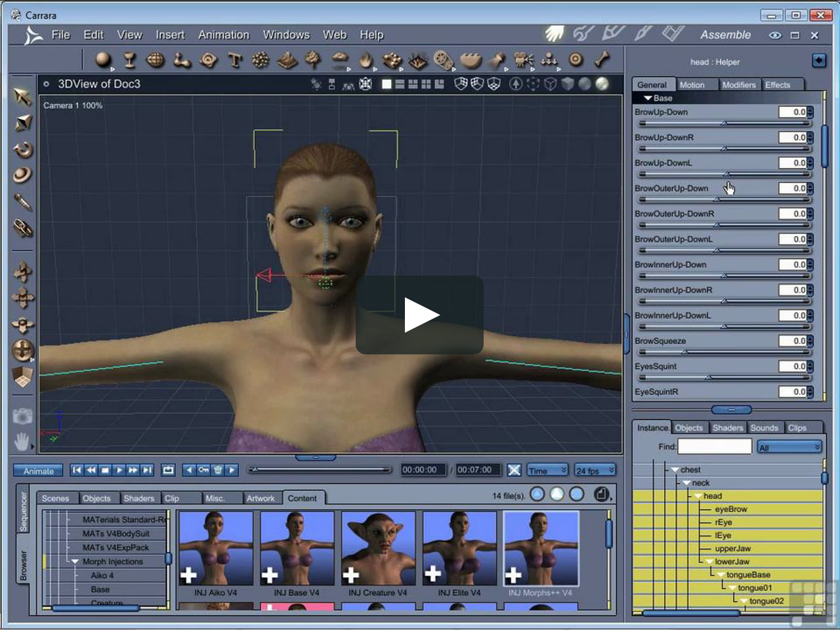This screenshot has height=630, width=840.
Task: Collapse the head node in hierarchy
Action: coord(698,496)
